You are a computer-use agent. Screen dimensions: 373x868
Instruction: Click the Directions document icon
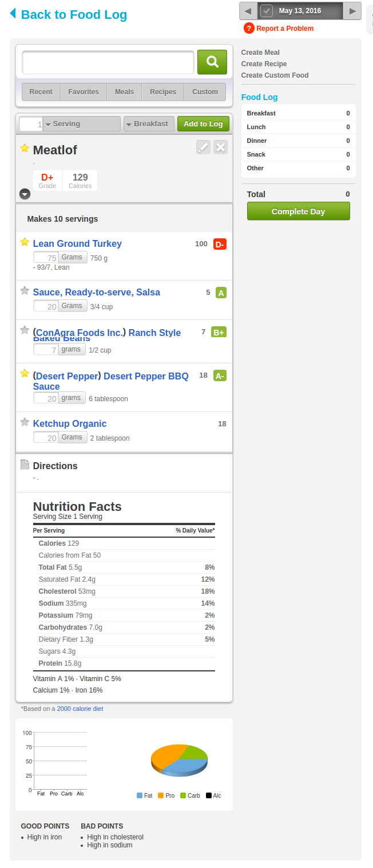tap(25, 465)
